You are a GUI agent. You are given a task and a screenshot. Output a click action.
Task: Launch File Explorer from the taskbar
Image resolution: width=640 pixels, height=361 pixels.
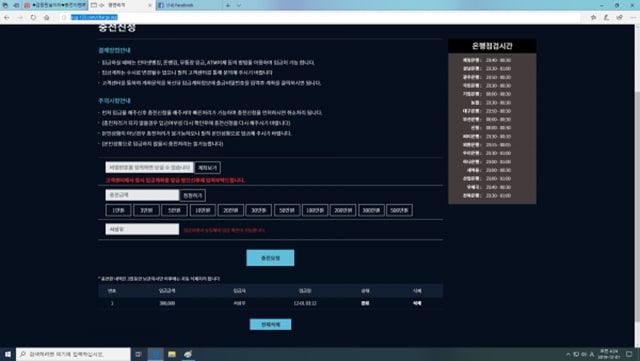coord(172,354)
